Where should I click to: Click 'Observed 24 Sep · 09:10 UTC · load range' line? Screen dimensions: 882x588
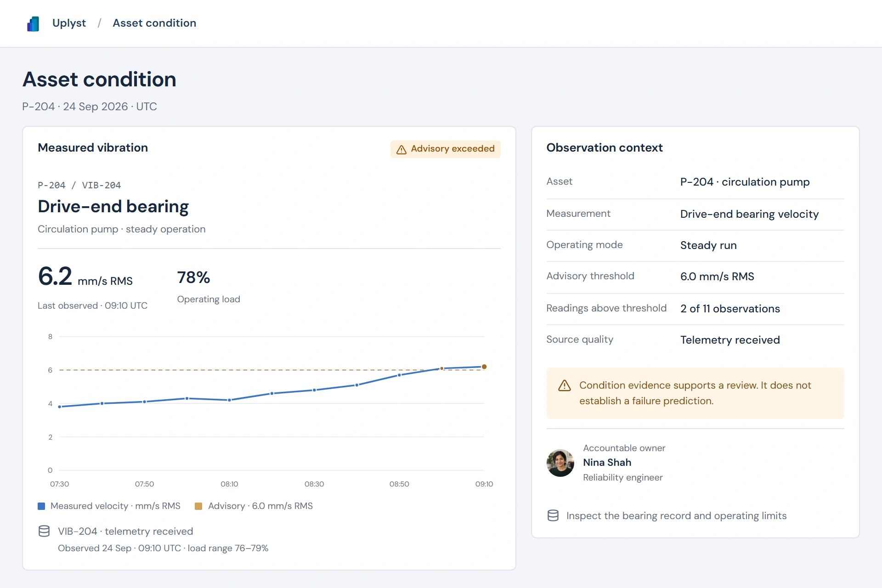click(x=163, y=548)
